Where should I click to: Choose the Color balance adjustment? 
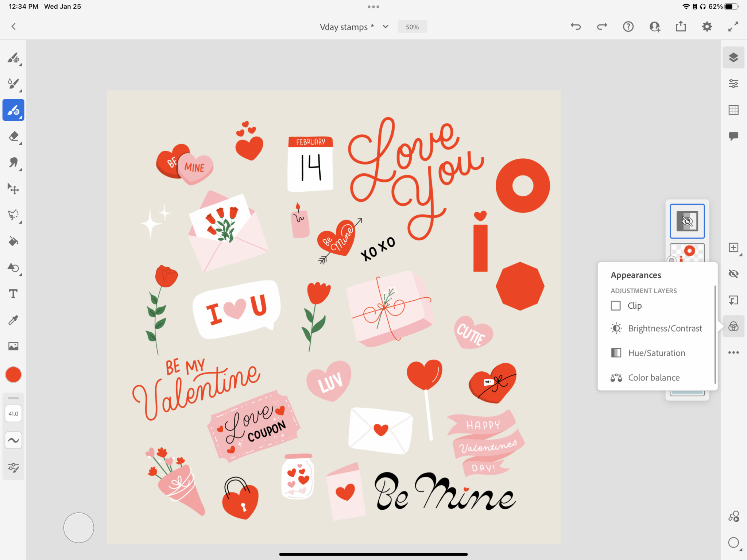[654, 378]
